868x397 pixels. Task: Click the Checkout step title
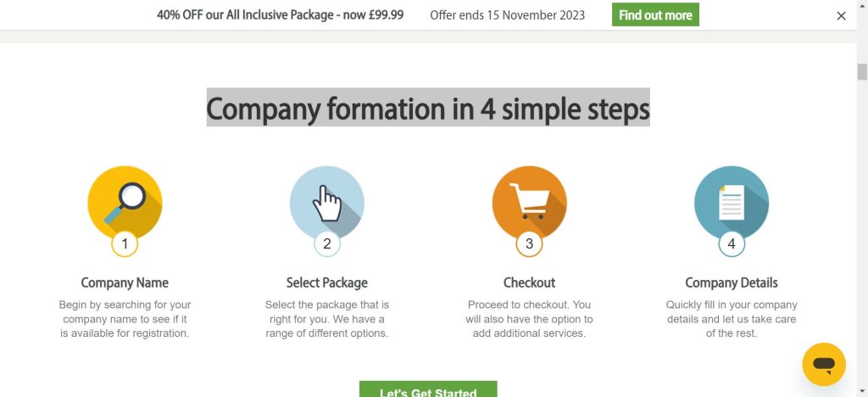(x=529, y=282)
